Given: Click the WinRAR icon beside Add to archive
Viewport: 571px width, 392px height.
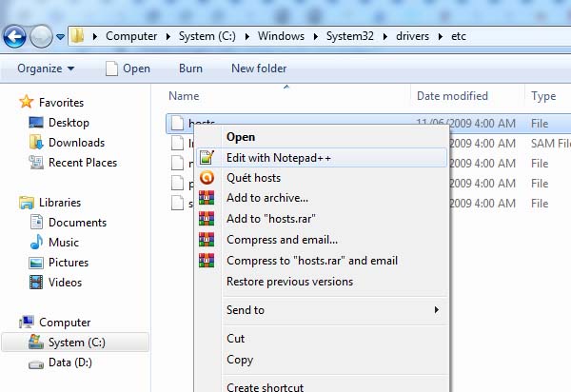Looking at the screenshot, I should point(207,198).
